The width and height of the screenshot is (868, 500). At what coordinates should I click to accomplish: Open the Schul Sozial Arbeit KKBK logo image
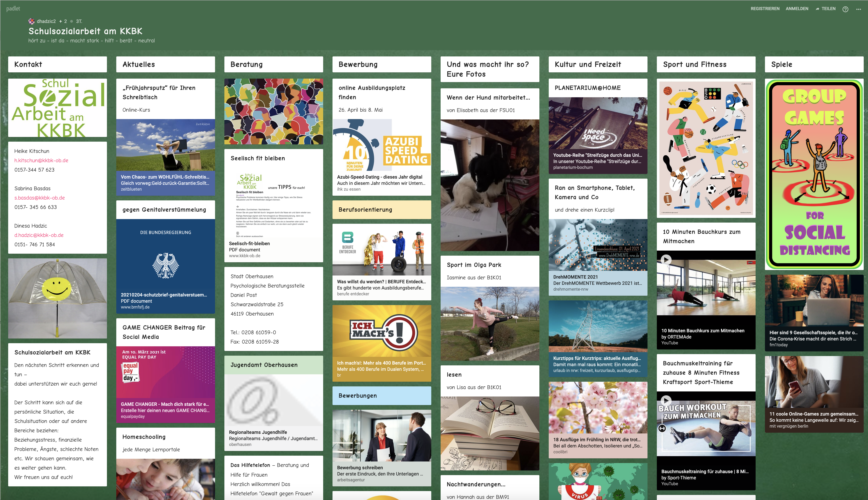(58, 108)
